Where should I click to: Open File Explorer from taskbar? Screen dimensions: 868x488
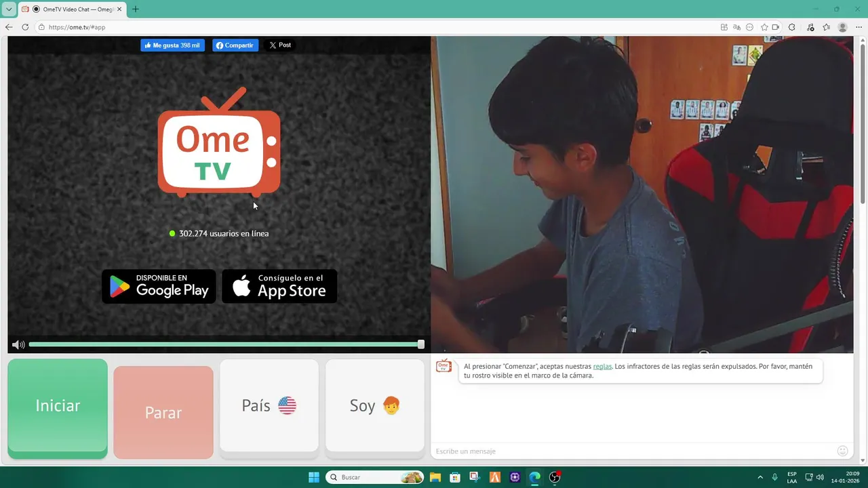pyautogui.click(x=435, y=477)
